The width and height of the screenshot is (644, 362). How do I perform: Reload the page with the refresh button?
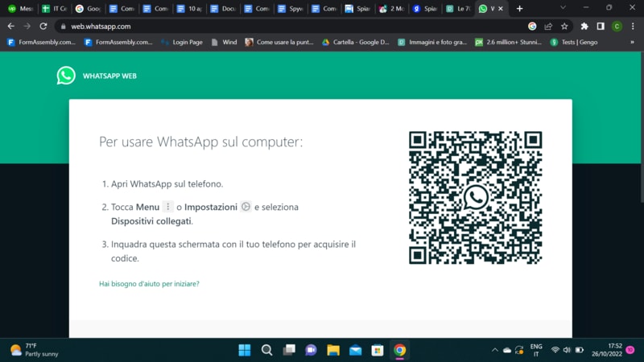(43, 26)
